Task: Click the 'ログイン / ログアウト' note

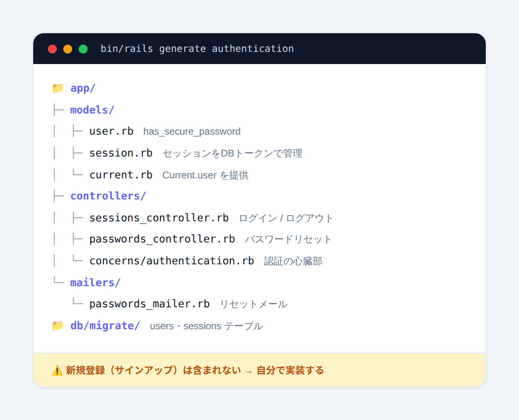Action: (x=286, y=218)
